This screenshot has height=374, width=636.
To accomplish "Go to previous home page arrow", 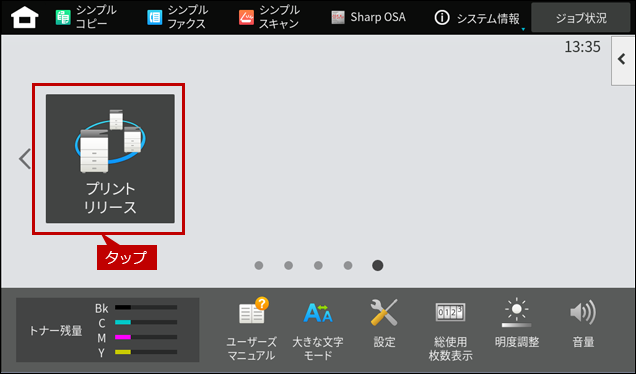I will coord(25,159).
